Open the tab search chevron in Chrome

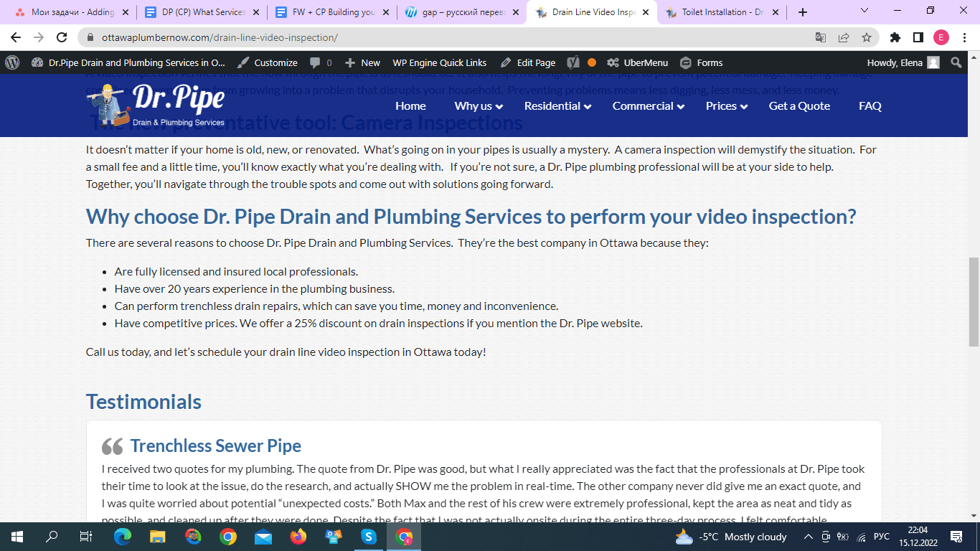coord(864,11)
